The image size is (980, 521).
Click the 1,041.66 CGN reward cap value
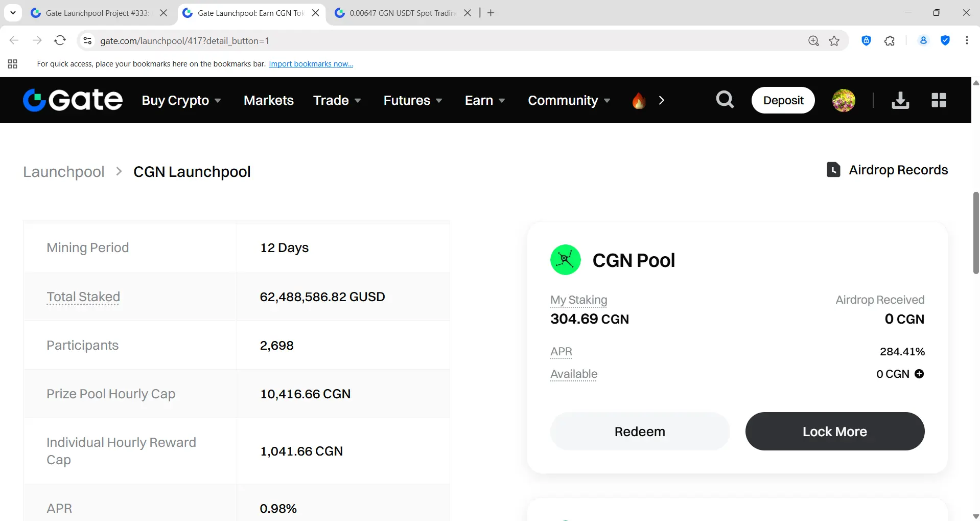click(301, 451)
